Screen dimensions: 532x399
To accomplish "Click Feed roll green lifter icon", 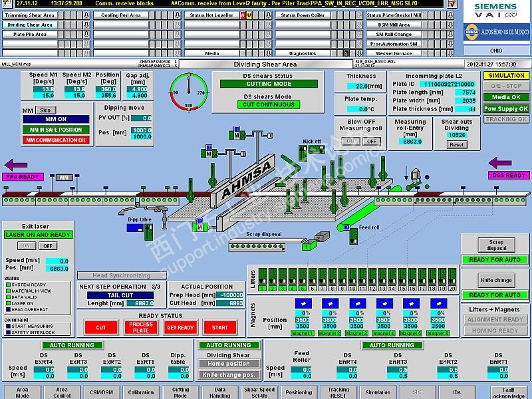I will pos(353,236).
